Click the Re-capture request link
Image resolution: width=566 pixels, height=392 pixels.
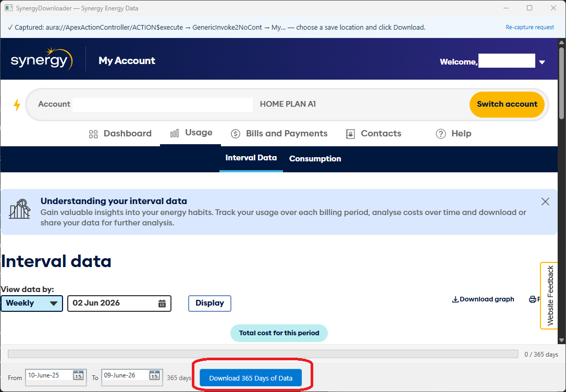pyautogui.click(x=530, y=28)
